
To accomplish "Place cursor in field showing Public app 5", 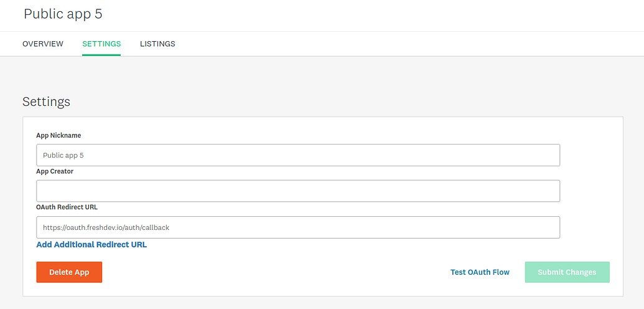I will (x=298, y=155).
